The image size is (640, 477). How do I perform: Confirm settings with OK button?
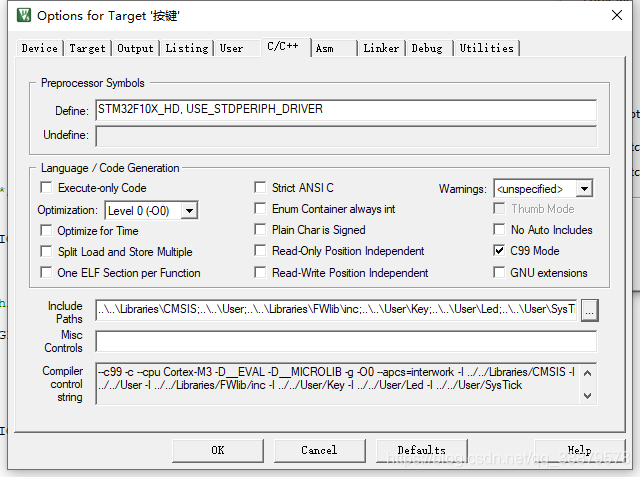pyautogui.click(x=218, y=450)
